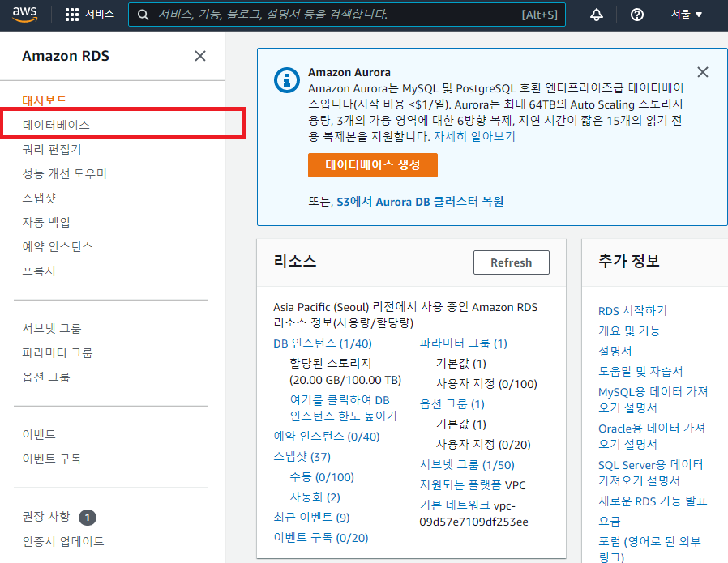Open 프록시 in the sidebar
The width and height of the screenshot is (728, 563).
click(39, 271)
